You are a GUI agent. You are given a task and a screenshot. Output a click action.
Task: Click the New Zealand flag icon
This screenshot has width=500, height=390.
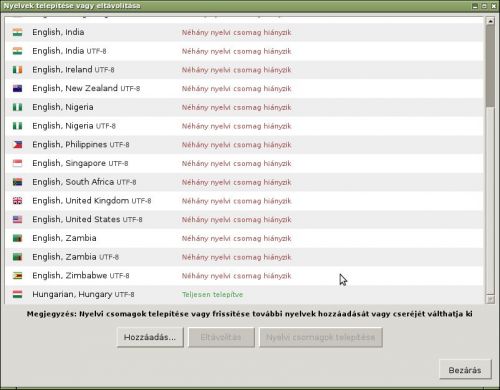tap(17, 88)
